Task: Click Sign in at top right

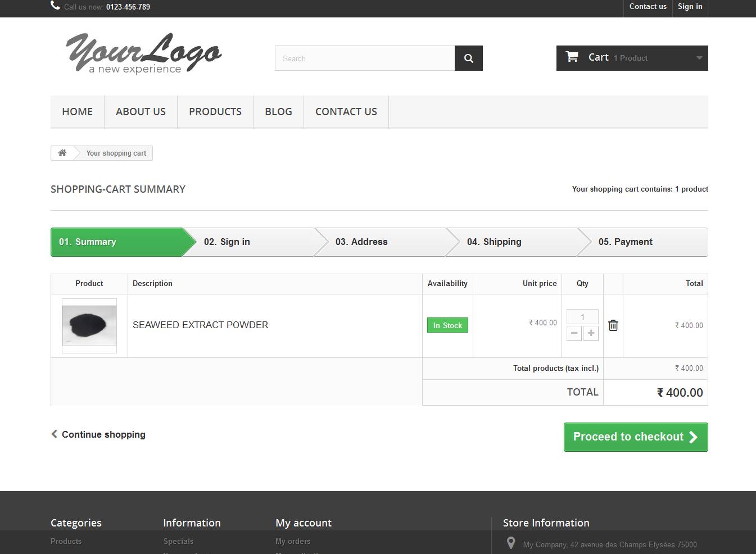Action: pos(690,7)
